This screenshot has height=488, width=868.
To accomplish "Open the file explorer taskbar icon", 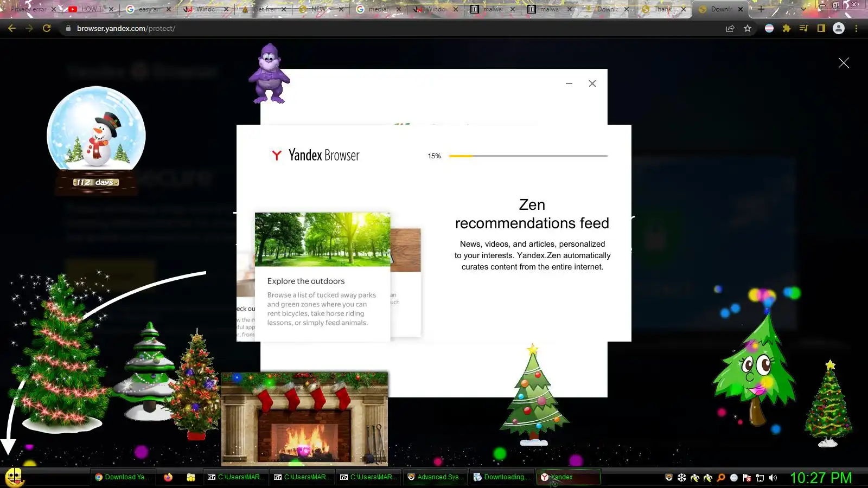I will [191, 477].
